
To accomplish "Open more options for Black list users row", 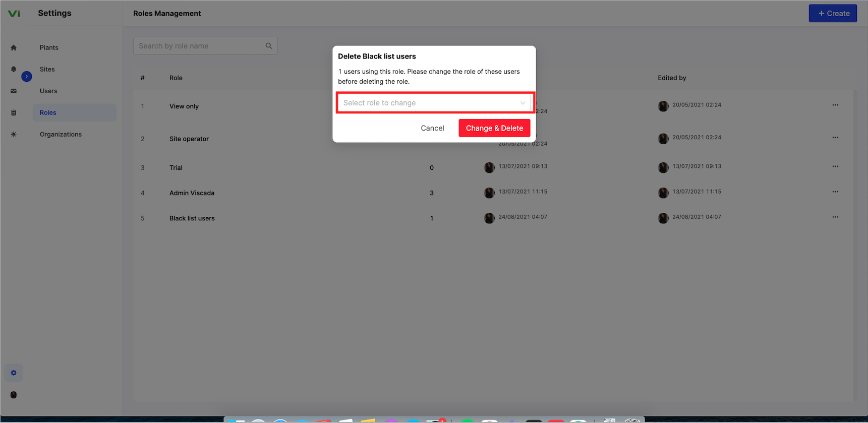I will 835,217.
